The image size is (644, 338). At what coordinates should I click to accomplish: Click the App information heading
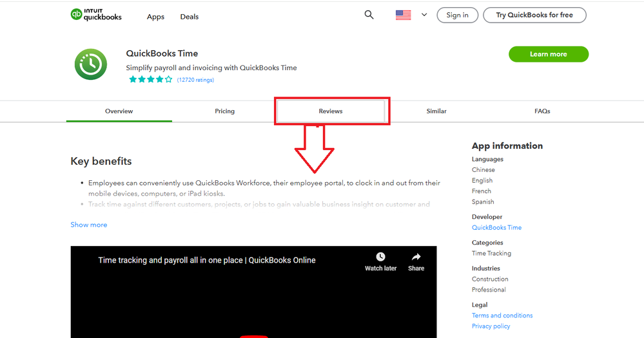pyautogui.click(x=507, y=146)
